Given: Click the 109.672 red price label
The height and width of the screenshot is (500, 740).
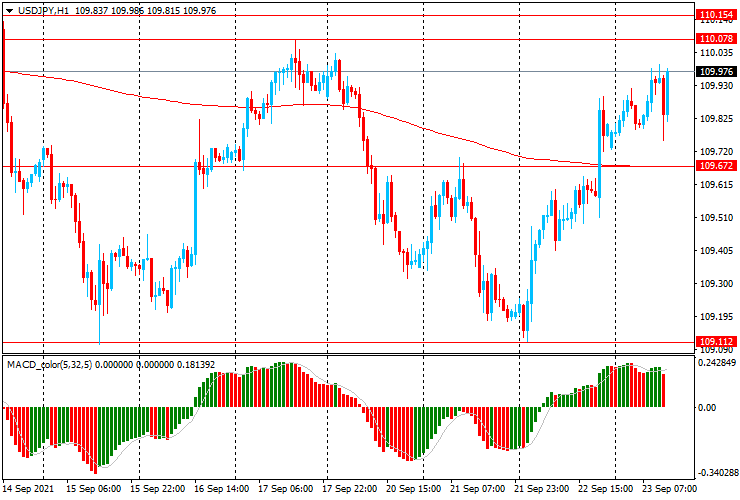Looking at the screenshot, I should click(x=716, y=165).
